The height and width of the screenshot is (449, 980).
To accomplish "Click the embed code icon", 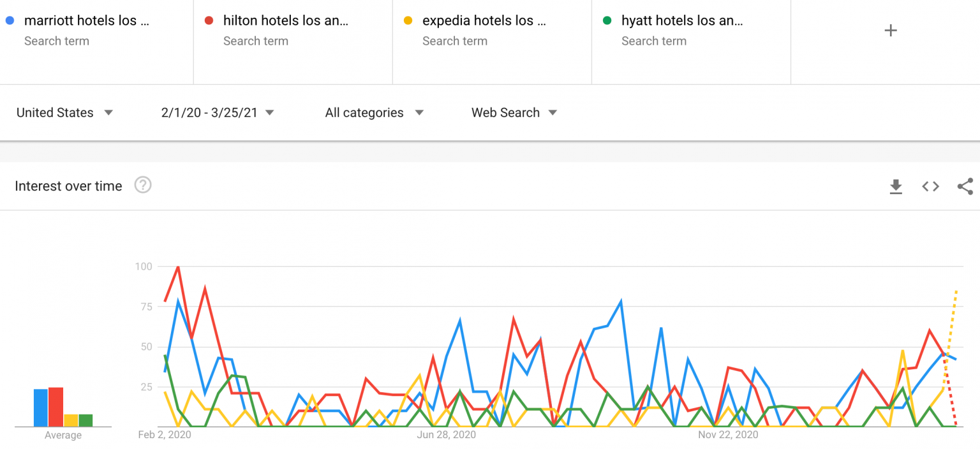I will 930,186.
